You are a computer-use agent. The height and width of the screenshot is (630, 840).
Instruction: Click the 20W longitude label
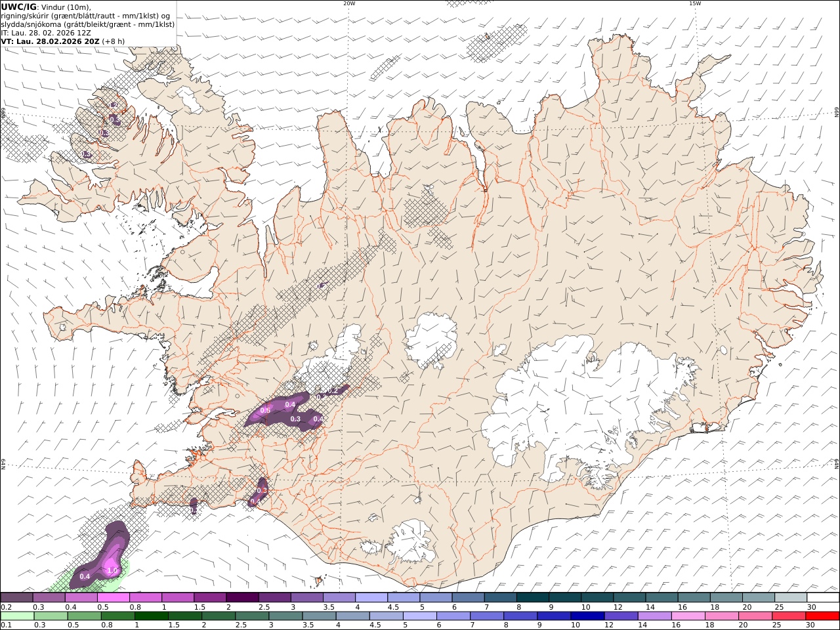[349, 3]
